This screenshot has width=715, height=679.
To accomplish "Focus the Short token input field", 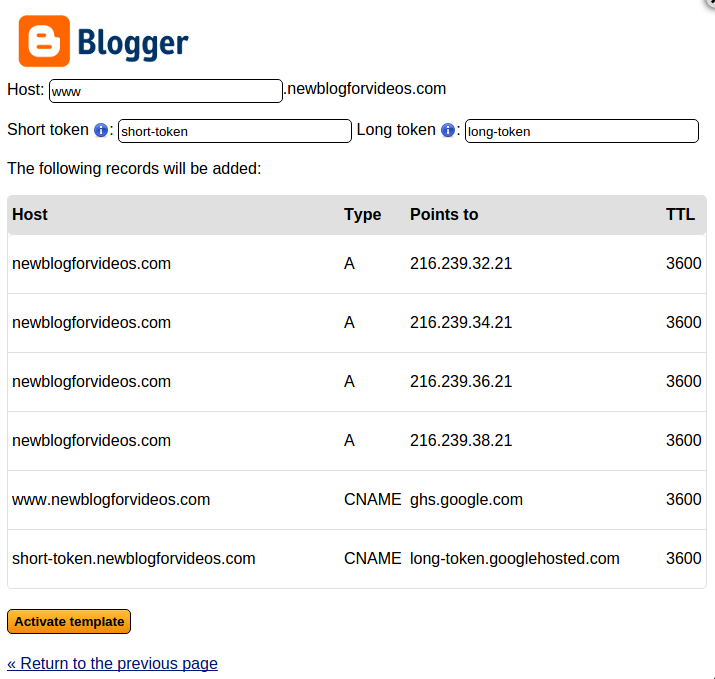I will 235,131.
